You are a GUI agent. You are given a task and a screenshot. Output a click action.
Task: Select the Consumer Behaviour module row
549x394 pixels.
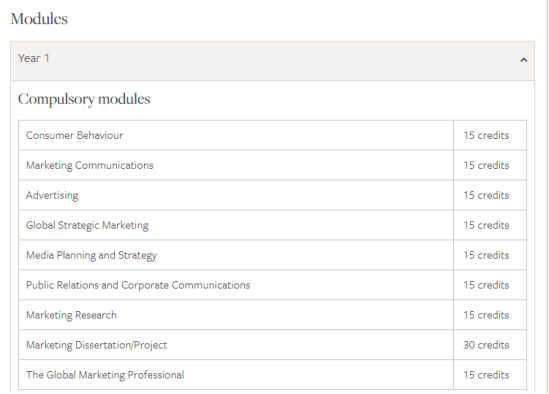(x=272, y=135)
